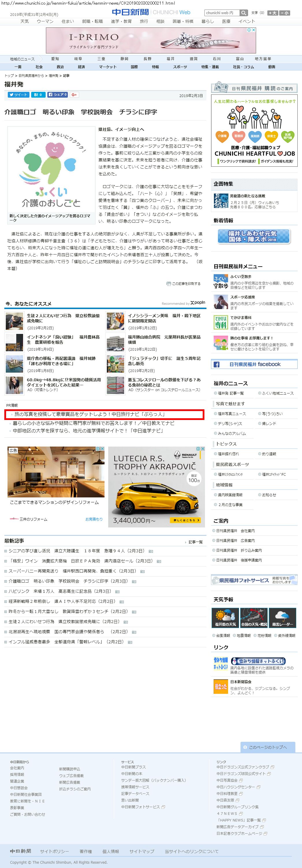Image resolution: width=302 pixels, height=868 pixels.
Task: Open the 天気 top navigation item
Action: click(x=25, y=21)
